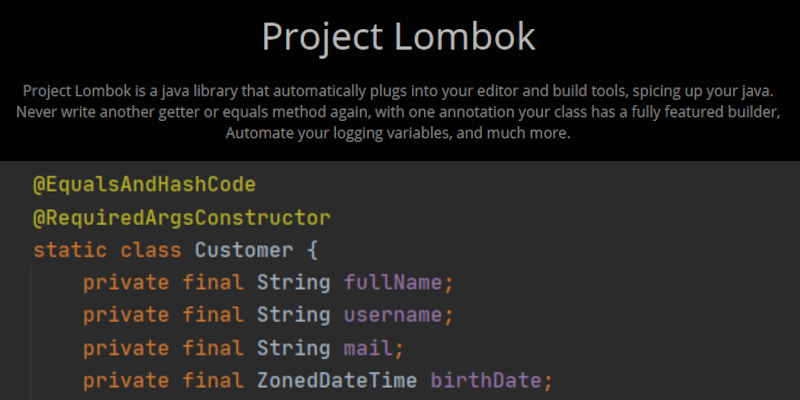Click the description paragraph under the title
Image resolution: width=800 pixels, height=400 pixels.
coord(399,111)
